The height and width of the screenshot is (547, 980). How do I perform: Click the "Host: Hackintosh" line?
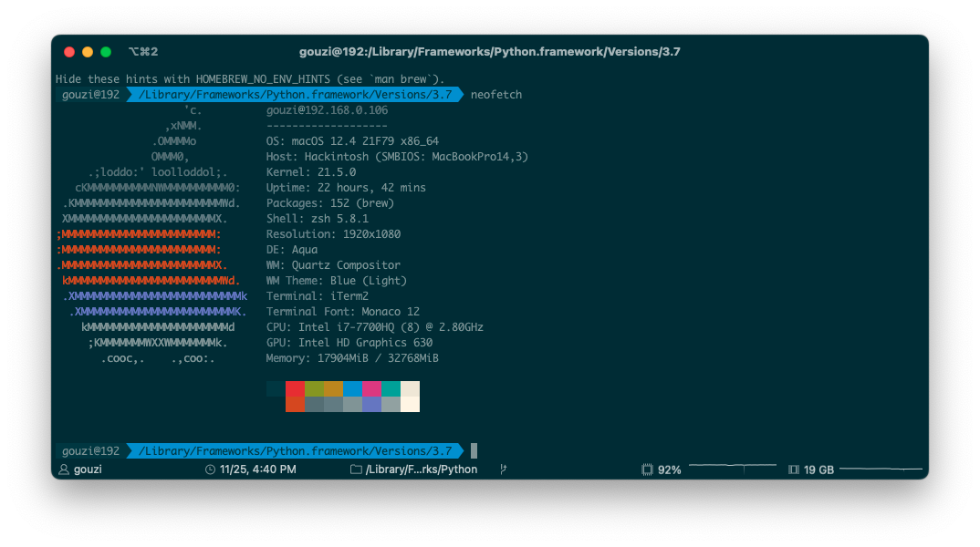pyautogui.click(x=397, y=157)
